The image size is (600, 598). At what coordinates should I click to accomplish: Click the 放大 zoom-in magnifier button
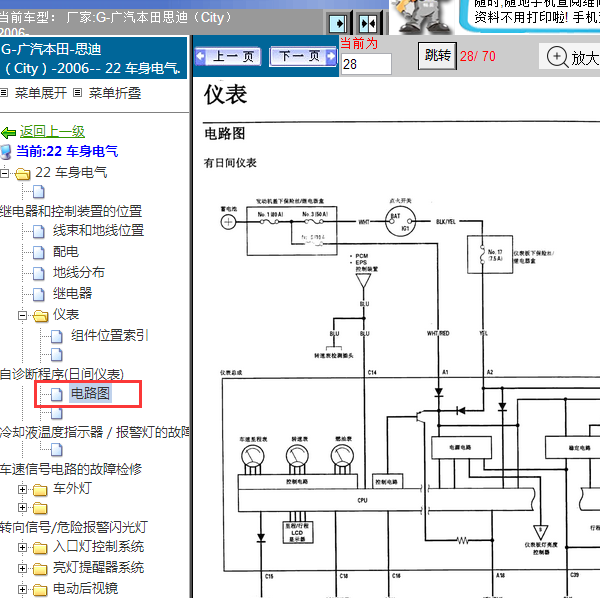pos(571,57)
